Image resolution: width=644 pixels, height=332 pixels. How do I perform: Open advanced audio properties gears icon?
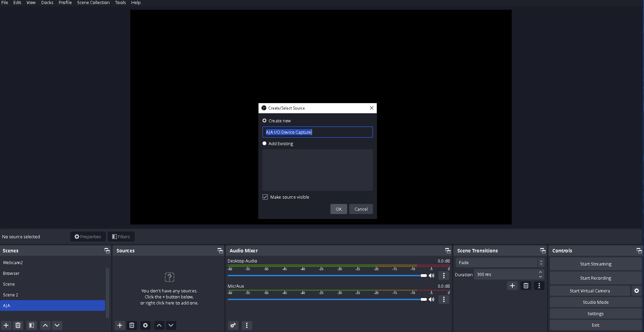[233, 325]
